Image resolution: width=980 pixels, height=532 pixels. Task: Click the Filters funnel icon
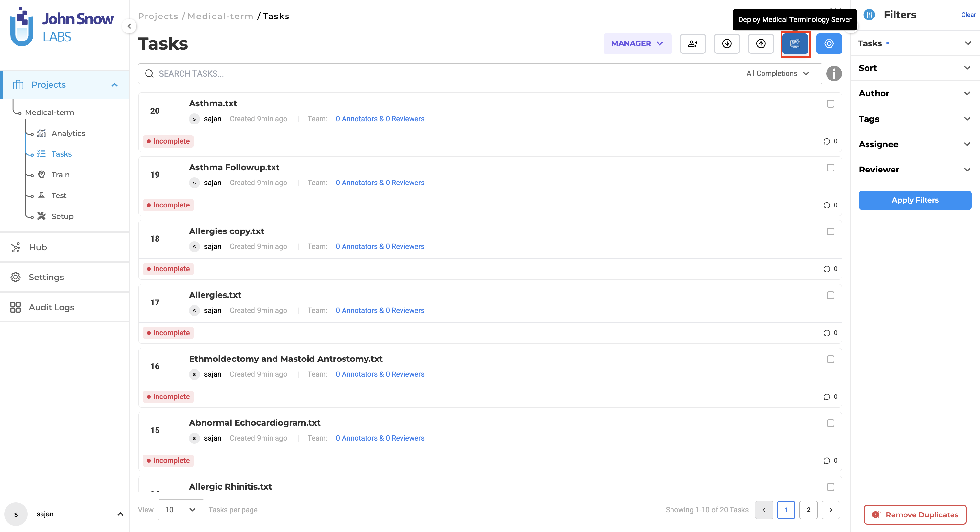pos(869,15)
